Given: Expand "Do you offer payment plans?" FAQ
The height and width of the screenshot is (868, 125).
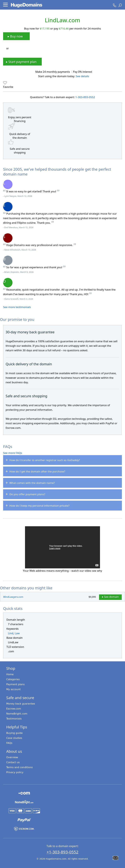Looking at the screenshot, I should (x=62, y=494).
